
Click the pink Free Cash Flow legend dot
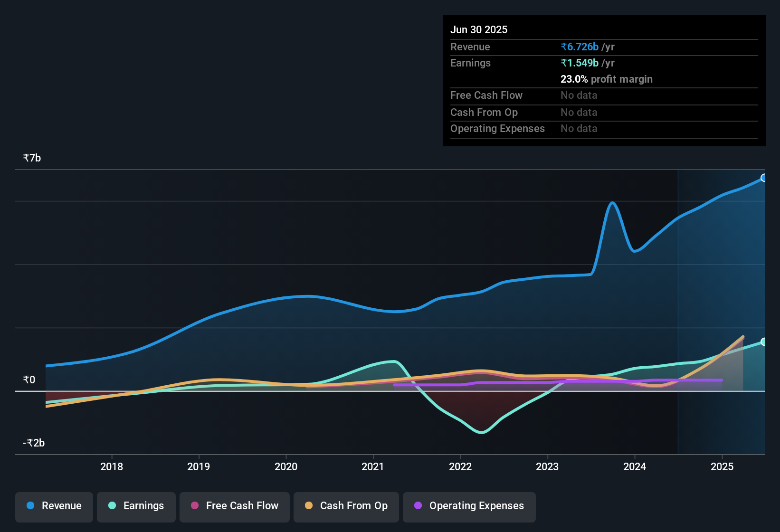[x=194, y=506]
